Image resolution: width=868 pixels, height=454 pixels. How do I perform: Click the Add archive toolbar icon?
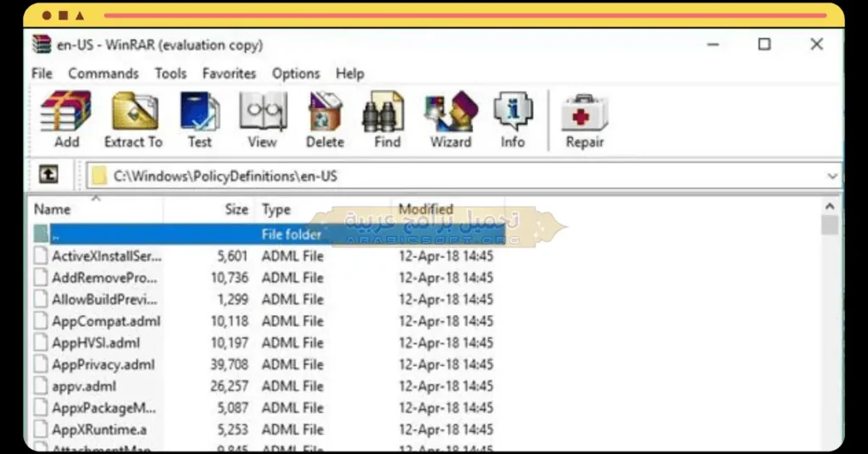(66, 119)
